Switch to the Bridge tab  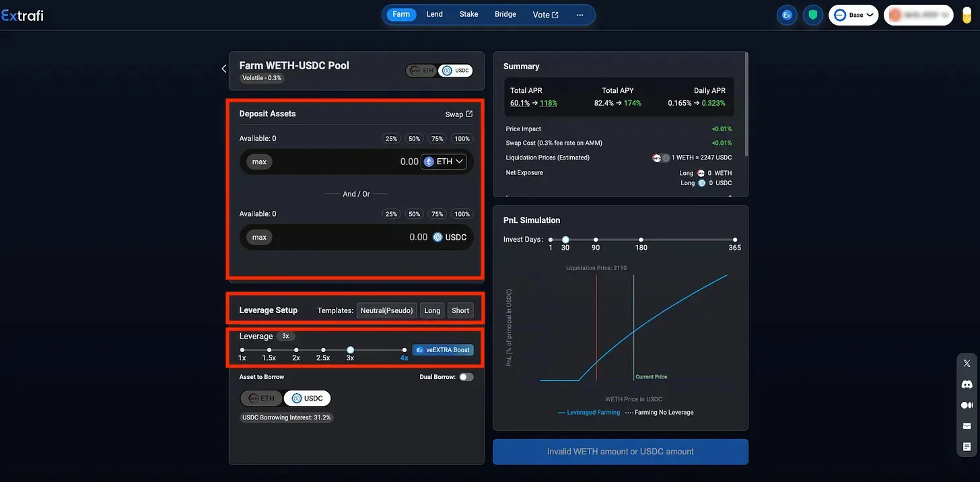point(505,14)
